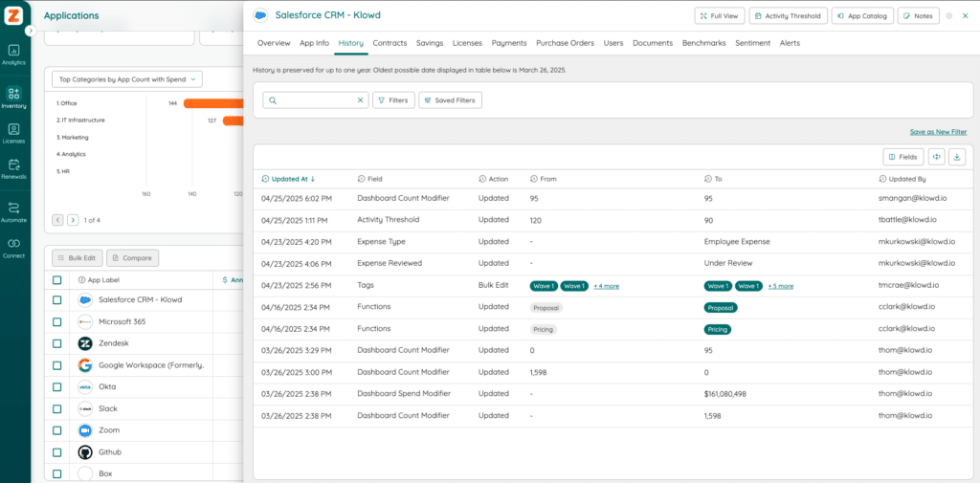Click the settings icon beside Notes button

tap(948, 15)
